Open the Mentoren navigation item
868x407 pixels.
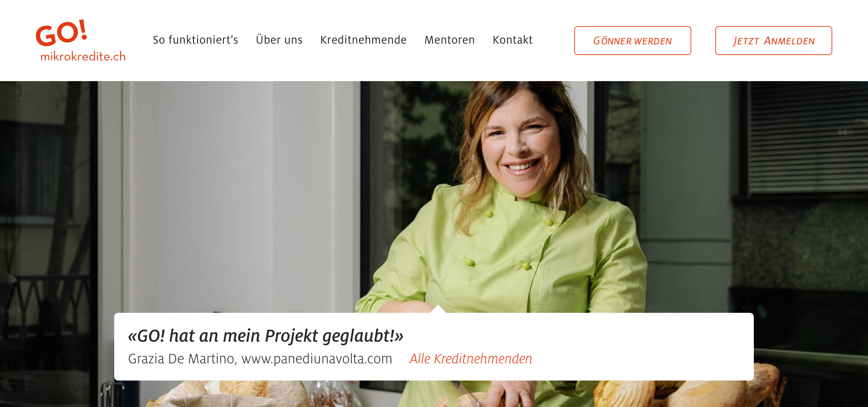449,40
